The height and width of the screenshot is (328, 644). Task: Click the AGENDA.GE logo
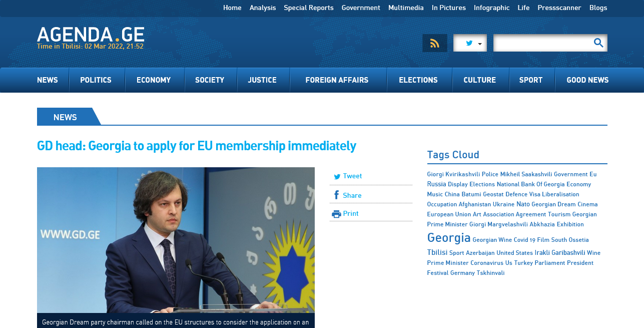[91, 35]
